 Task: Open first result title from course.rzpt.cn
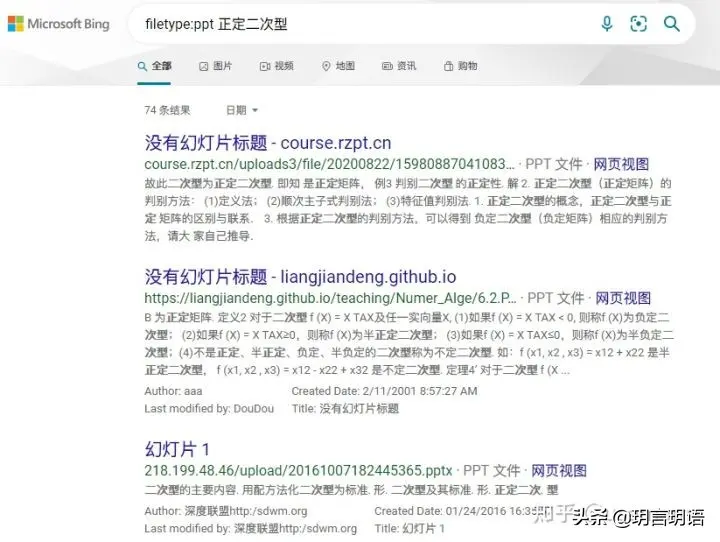(x=268, y=143)
